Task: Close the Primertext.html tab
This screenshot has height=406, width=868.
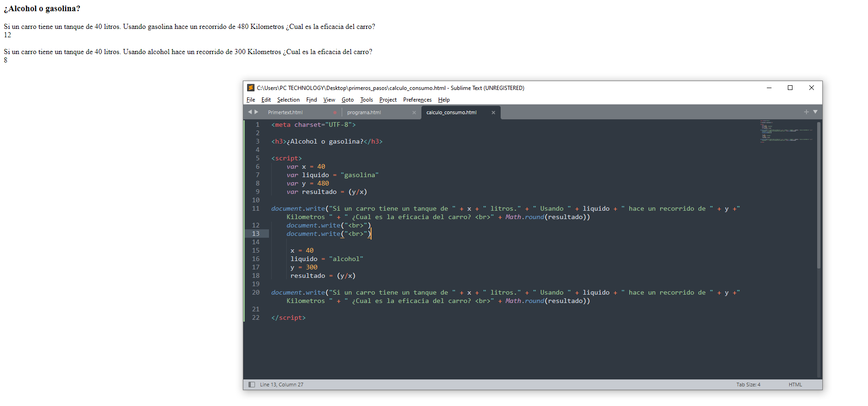Action: [x=335, y=112]
